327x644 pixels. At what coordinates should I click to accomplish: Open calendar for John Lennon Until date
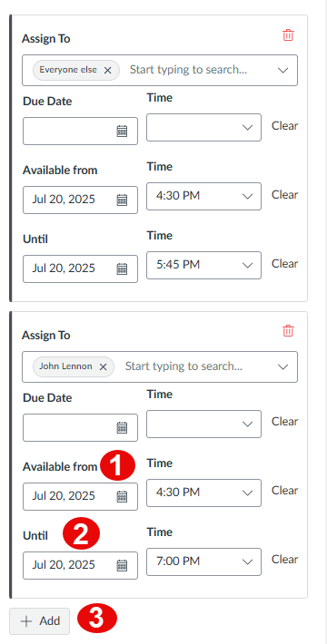(x=122, y=566)
